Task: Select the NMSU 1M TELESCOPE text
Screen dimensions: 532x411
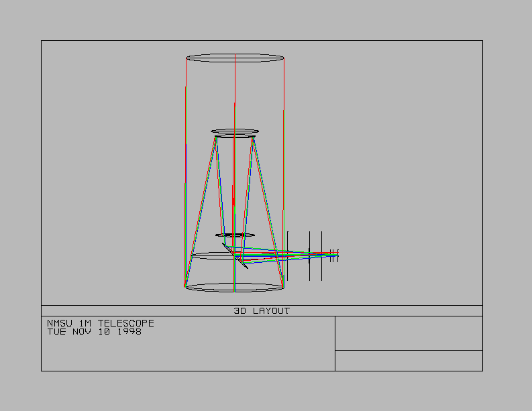Action: click(x=100, y=323)
